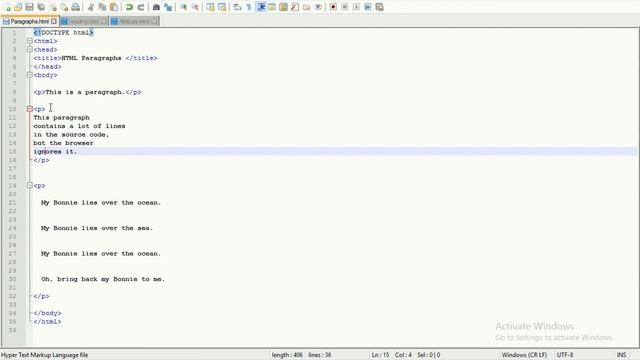Image resolution: width=640 pixels, height=360 pixels.
Task: Click the Zoom Out toolbar icon
Action: [195, 7]
